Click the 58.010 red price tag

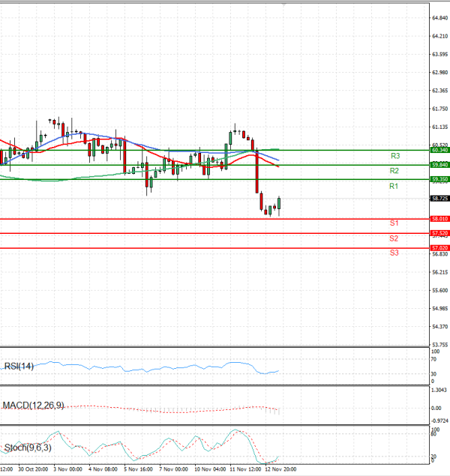tap(439, 219)
